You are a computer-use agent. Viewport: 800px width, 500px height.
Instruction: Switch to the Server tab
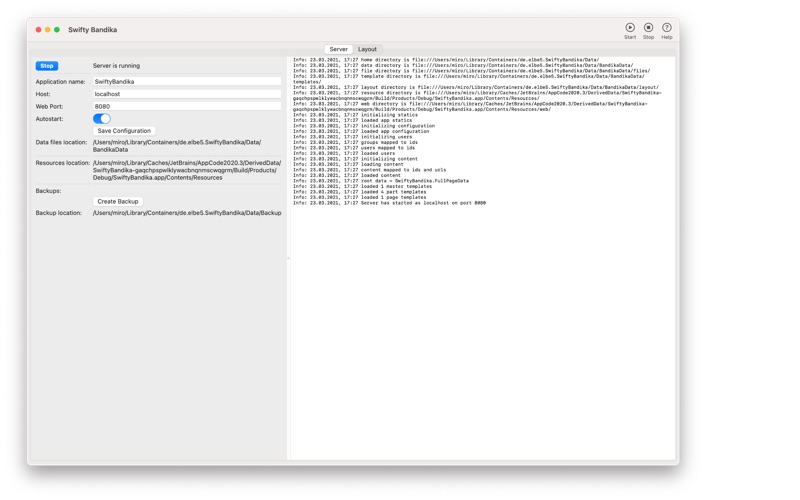pos(338,49)
